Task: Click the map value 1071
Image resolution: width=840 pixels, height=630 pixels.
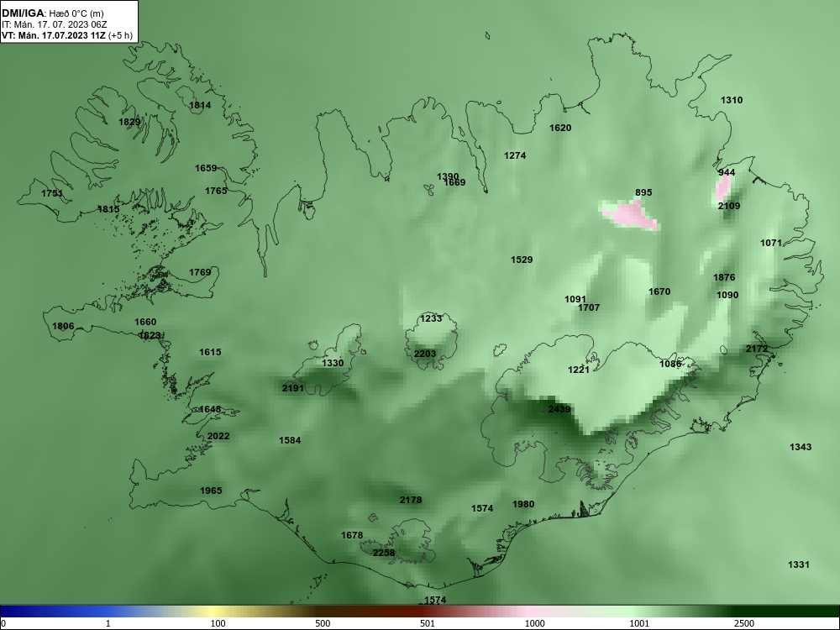Action: (771, 243)
